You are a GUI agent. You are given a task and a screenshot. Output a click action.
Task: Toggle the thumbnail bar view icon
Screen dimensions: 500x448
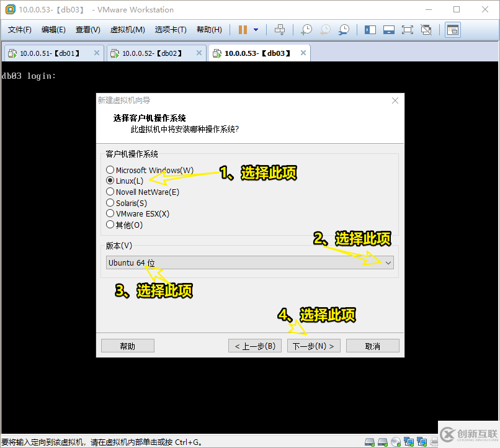tap(389, 30)
